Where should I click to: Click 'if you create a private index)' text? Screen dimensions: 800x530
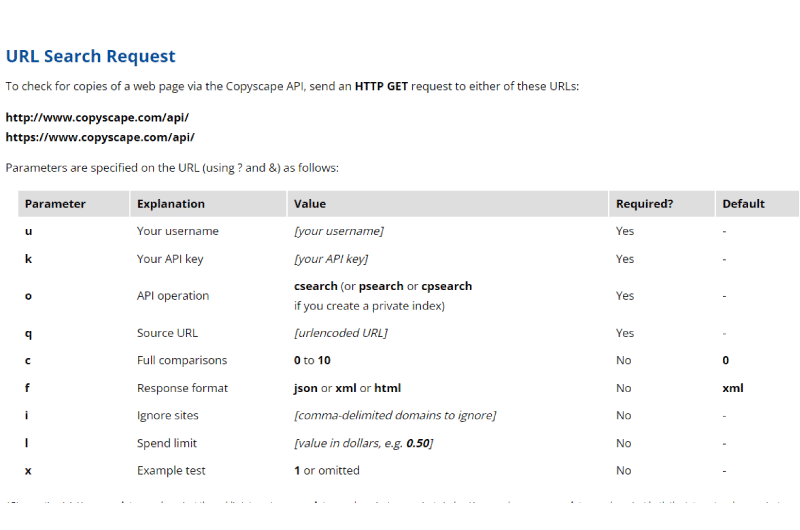tap(369, 306)
